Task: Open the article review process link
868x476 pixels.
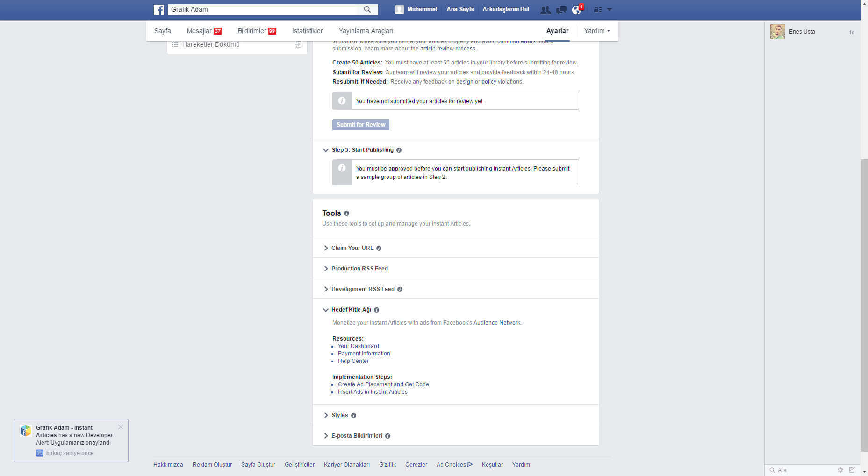Action: click(x=447, y=49)
